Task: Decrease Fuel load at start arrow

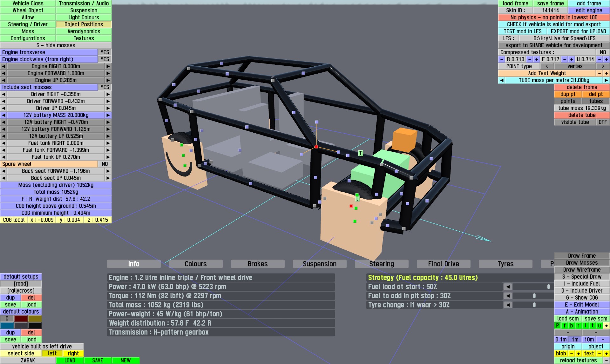Action: [x=508, y=287]
